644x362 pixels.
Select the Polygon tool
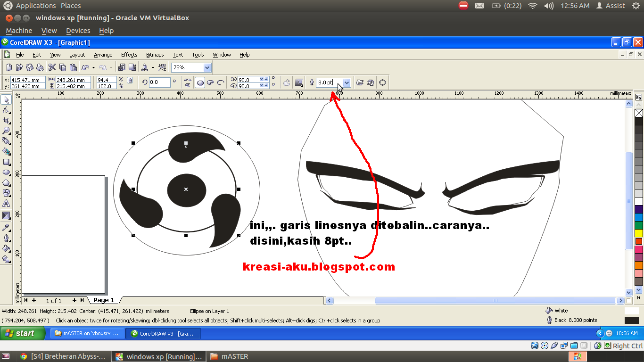point(6,182)
